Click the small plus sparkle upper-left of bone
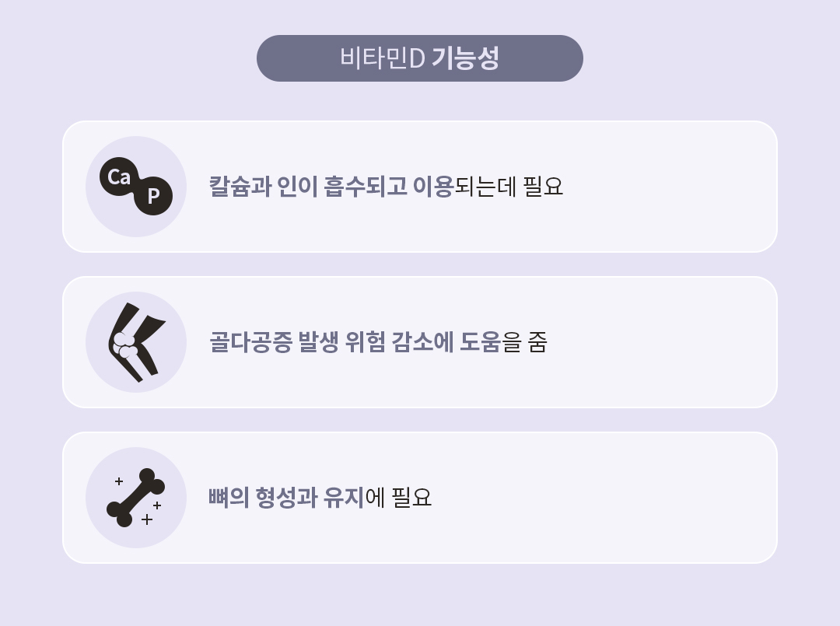The height and width of the screenshot is (626, 840). coord(119,481)
